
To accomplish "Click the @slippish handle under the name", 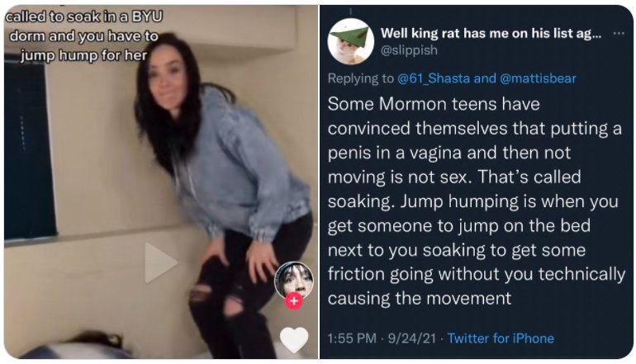I will pos(409,50).
